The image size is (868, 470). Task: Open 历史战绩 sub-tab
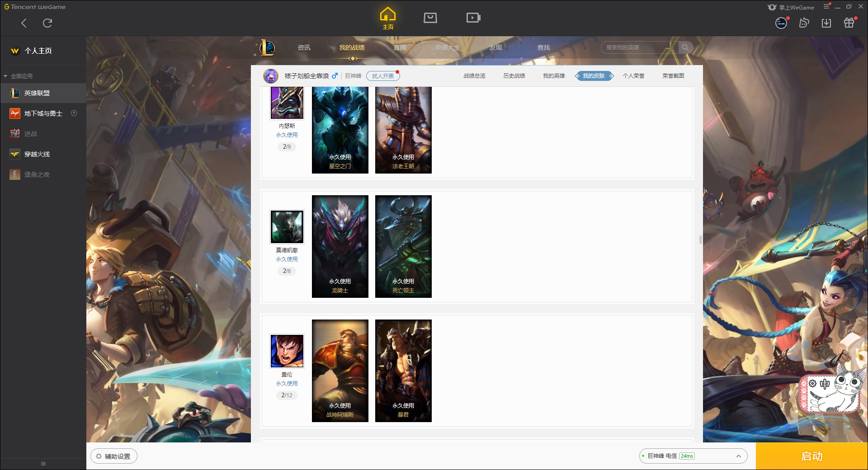click(x=514, y=76)
